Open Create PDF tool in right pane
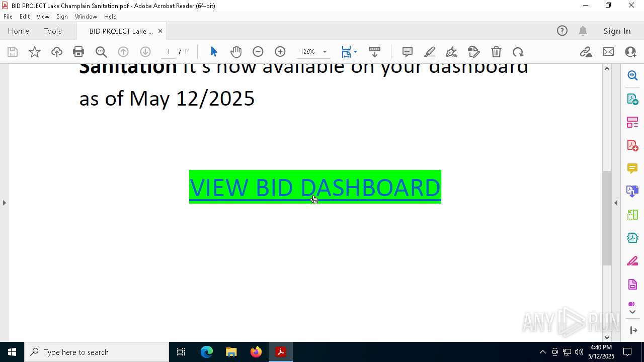644x362 pixels. 632,145
